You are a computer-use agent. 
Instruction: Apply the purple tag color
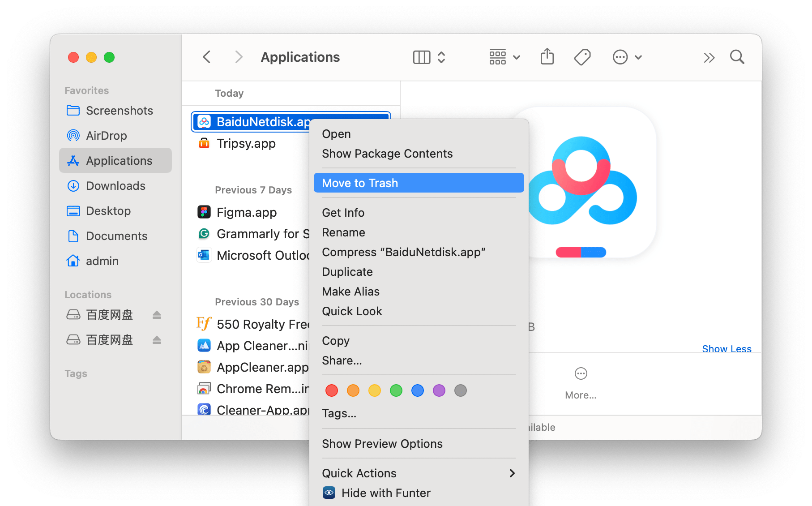(439, 390)
